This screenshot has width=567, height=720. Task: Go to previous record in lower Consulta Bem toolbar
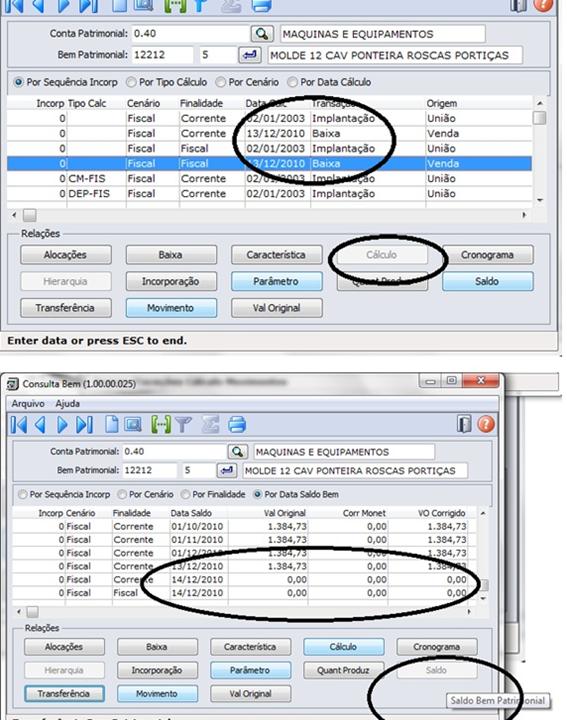pyautogui.click(x=40, y=425)
